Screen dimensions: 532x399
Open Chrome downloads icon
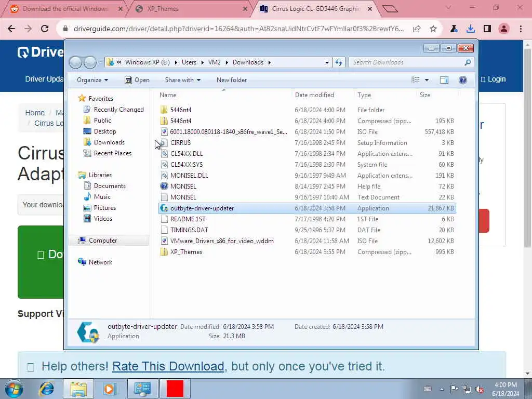471,29
